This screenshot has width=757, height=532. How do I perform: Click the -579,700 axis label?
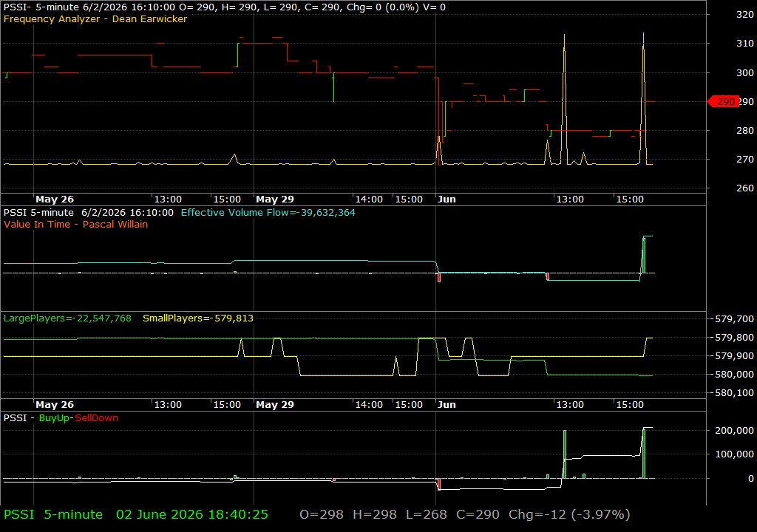point(733,318)
